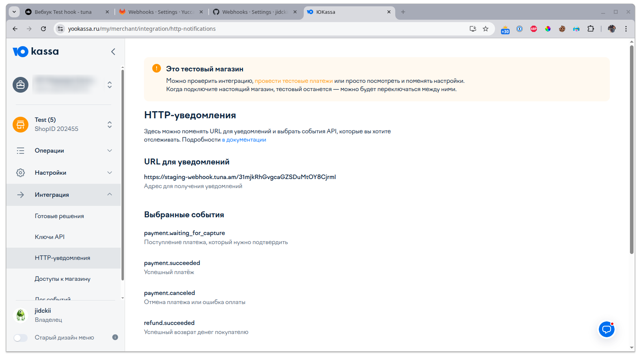Click the install app icon in address bar

click(473, 29)
